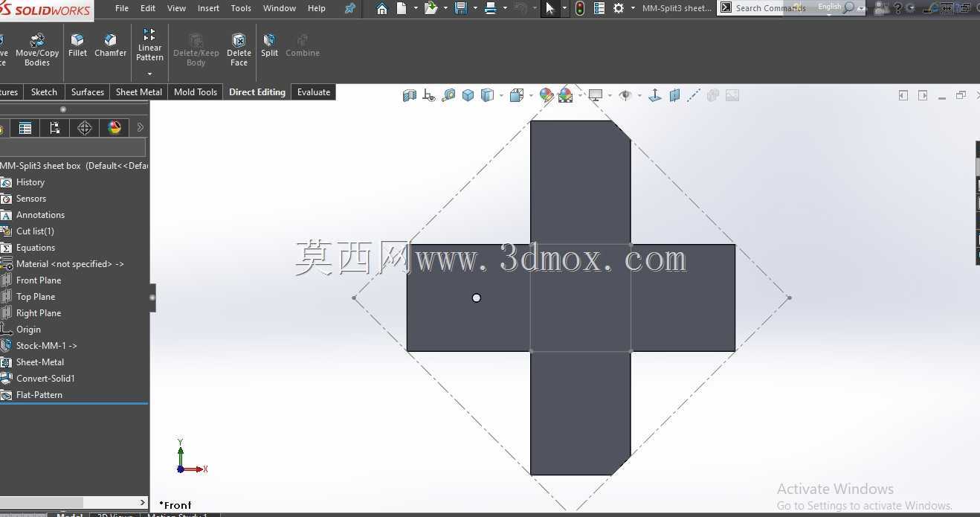Image resolution: width=980 pixels, height=517 pixels.
Task: Switch to the Mold Tools tab
Action: (196, 92)
